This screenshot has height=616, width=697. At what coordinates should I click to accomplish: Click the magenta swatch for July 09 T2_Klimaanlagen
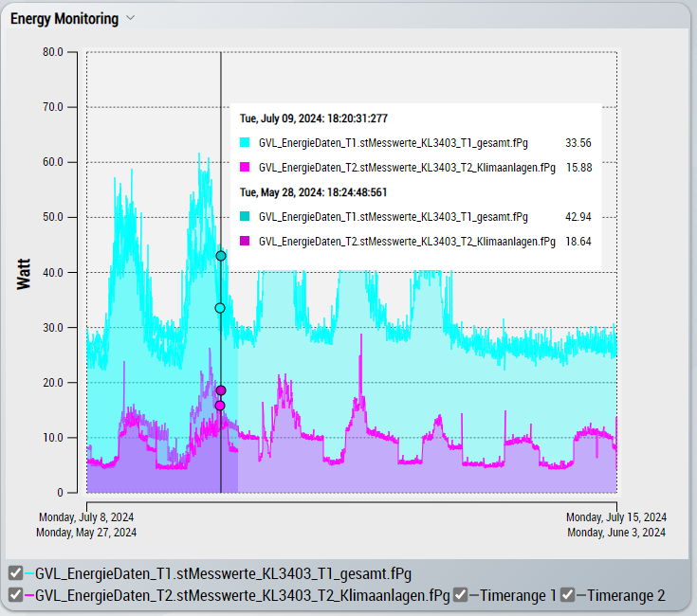(x=245, y=168)
